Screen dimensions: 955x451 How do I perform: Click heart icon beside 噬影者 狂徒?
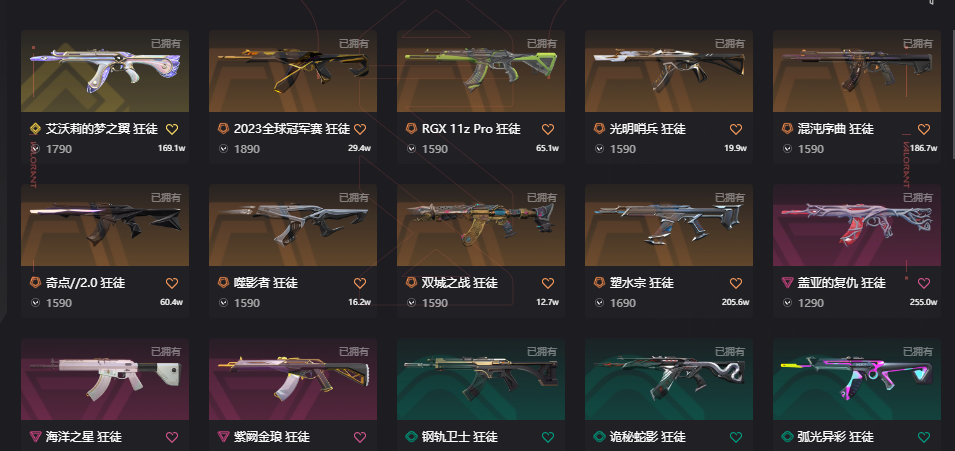[360, 283]
